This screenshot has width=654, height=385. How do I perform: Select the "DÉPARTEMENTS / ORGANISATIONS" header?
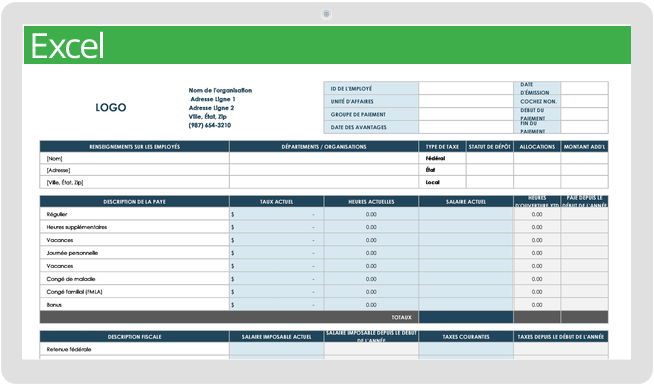tap(324, 147)
